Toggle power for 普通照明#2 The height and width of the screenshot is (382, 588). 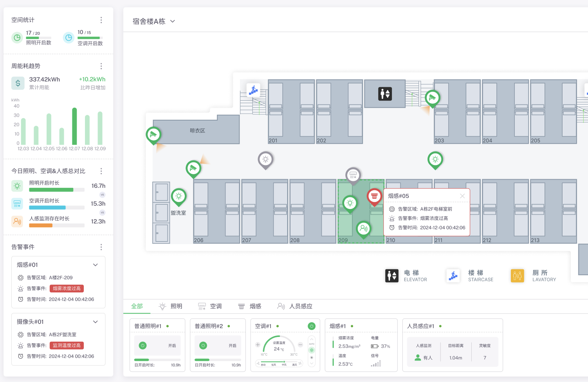coord(203,346)
